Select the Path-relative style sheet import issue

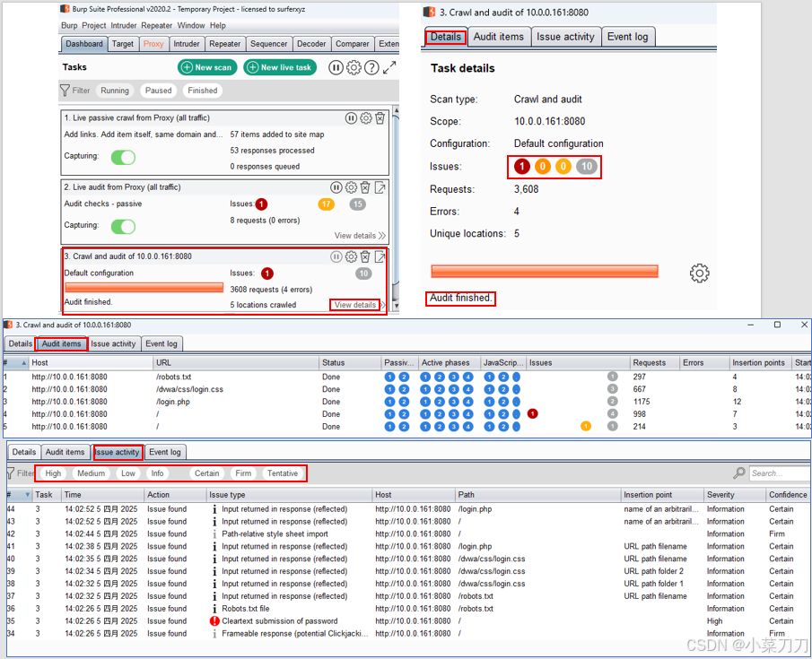tap(408, 533)
